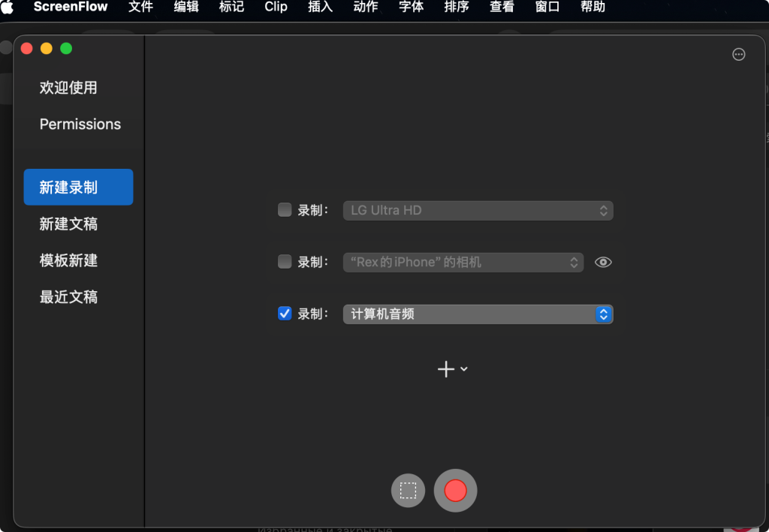
Task: Open the LG Ultra HD display dropdown
Action: coord(478,210)
